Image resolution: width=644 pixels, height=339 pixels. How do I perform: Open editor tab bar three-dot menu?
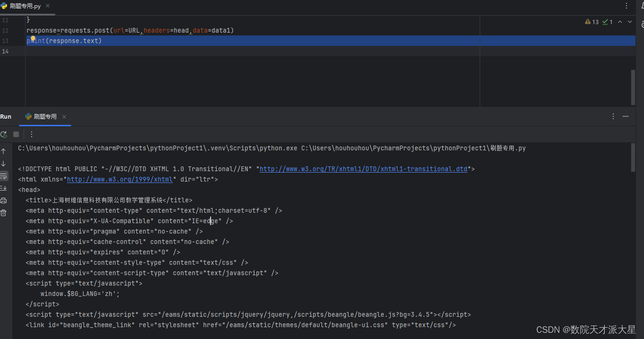pyautogui.click(x=627, y=6)
